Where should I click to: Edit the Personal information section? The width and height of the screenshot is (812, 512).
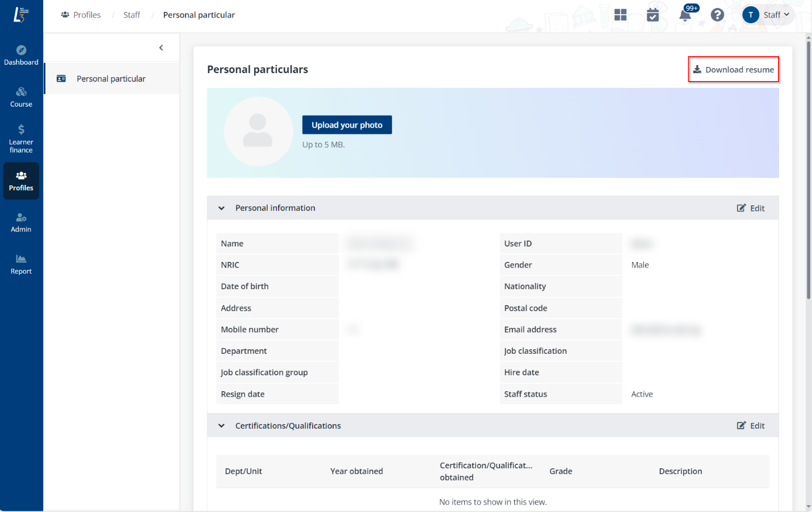pos(751,208)
